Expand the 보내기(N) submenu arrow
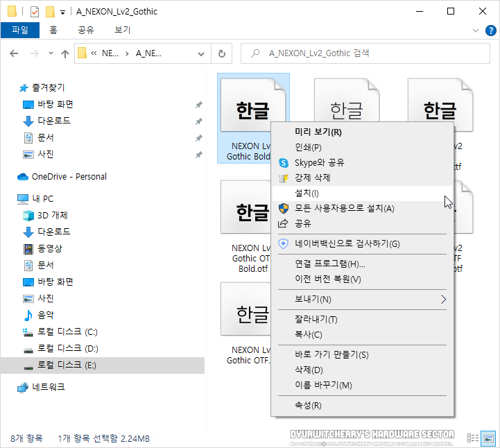The width and height of the screenshot is (500, 448). pos(443,300)
